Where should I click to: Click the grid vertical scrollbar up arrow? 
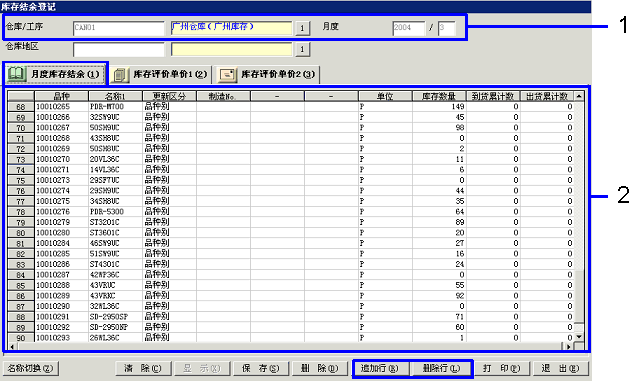[x=579, y=96]
